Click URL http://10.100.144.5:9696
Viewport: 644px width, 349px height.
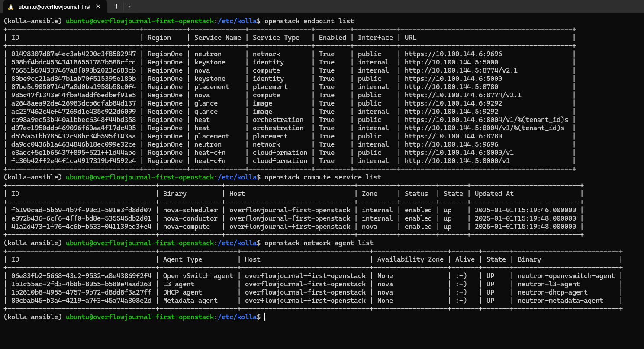pyautogui.click(x=451, y=144)
